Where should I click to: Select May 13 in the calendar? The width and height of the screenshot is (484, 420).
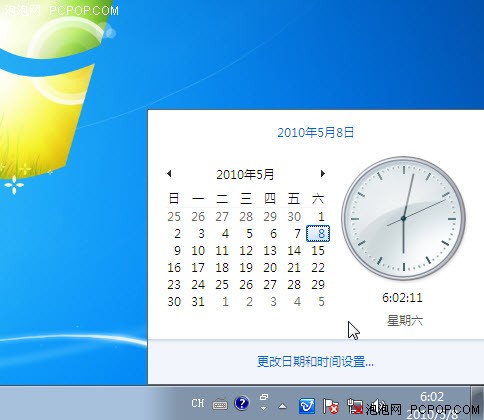pyautogui.click(x=270, y=250)
